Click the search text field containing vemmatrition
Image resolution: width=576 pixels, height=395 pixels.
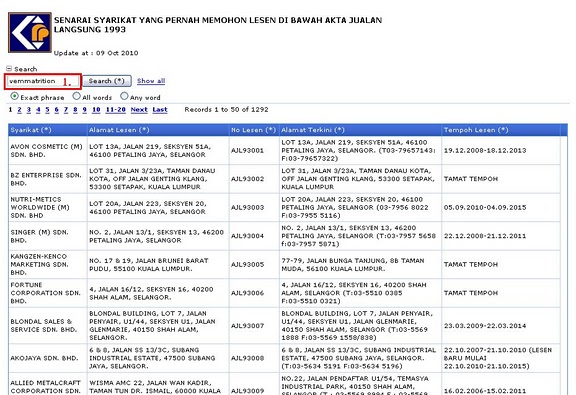point(42,81)
